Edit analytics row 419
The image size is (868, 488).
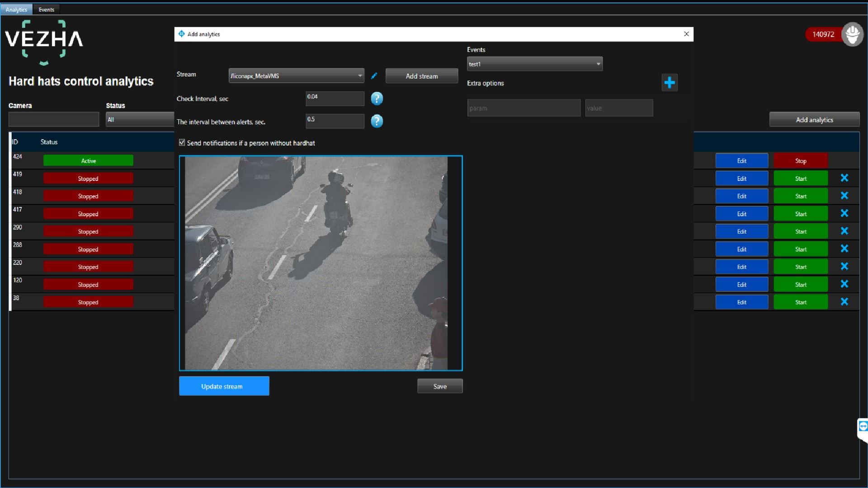[x=742, y=178]
